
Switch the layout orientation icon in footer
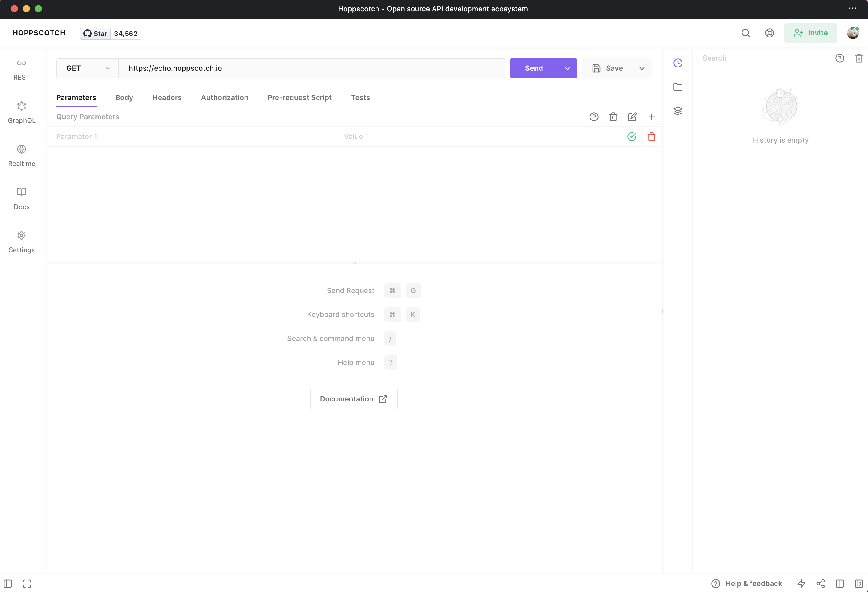coord(840,583)
